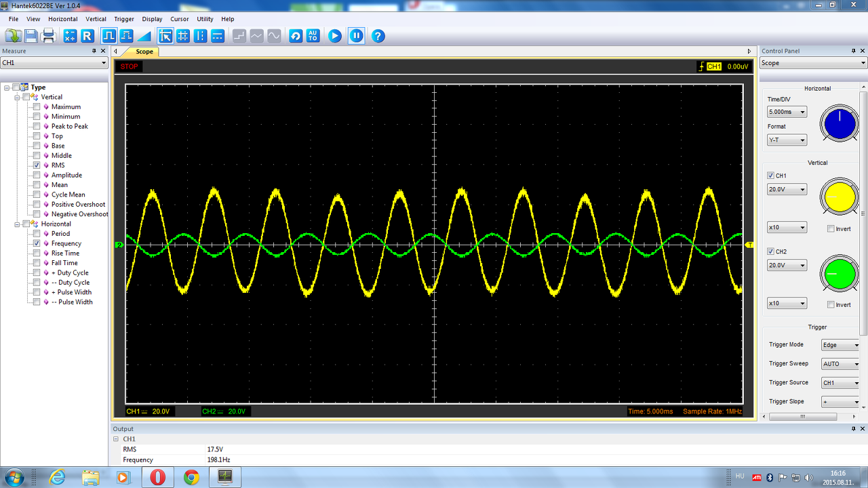Open help with the question mark icon
The width and height of the screenshot is (868, 488).
[378, 36]
